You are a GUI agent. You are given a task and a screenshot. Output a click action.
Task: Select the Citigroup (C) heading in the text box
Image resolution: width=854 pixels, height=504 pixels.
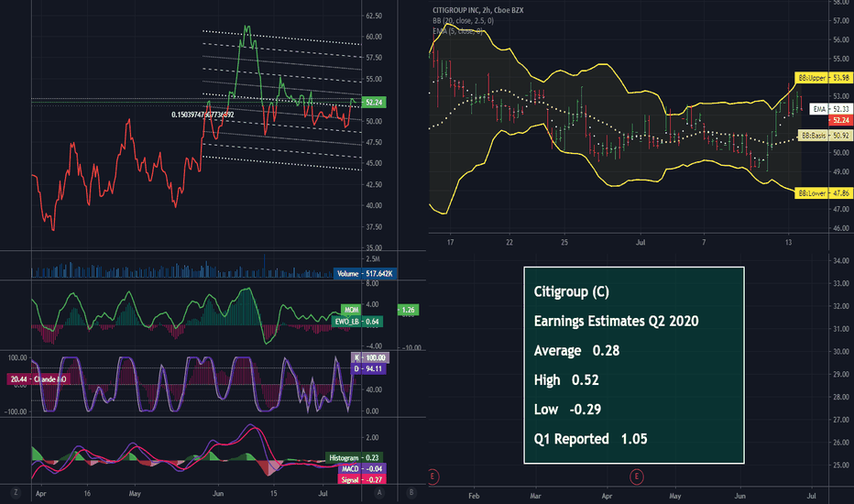(572, 291)
